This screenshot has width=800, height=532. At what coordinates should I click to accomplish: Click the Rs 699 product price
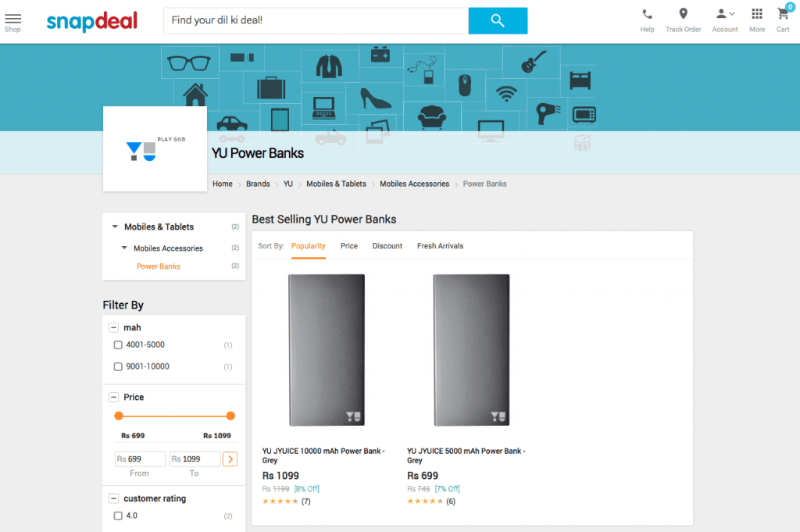click(423, 476)
